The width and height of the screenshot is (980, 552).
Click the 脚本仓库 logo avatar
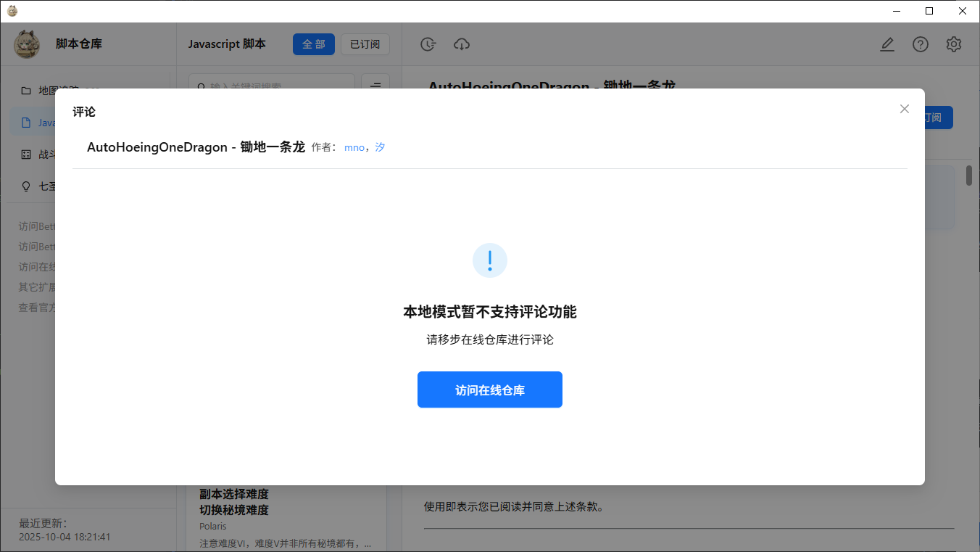point(26,44)
